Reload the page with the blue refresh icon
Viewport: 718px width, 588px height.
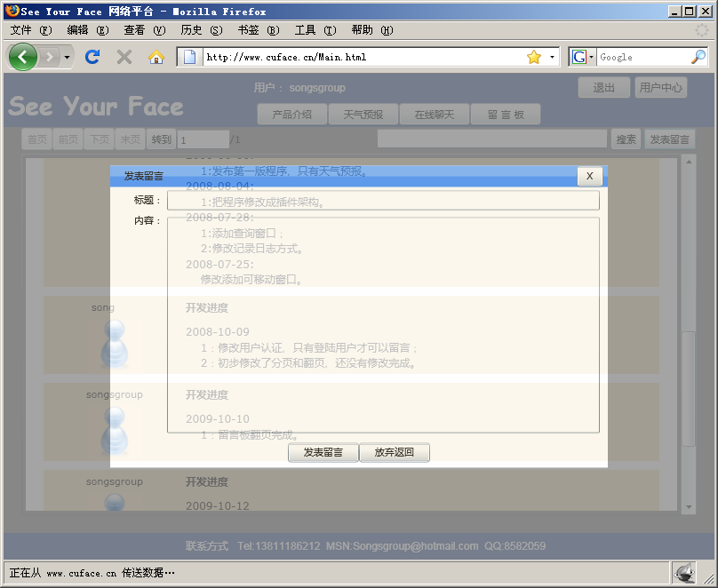(92, 57)
